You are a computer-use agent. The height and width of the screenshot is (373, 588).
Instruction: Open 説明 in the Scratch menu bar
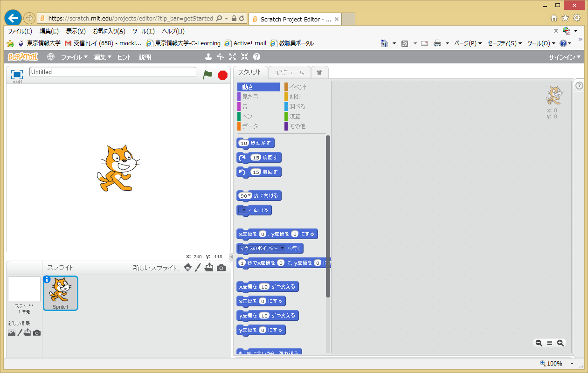[145, 57]
